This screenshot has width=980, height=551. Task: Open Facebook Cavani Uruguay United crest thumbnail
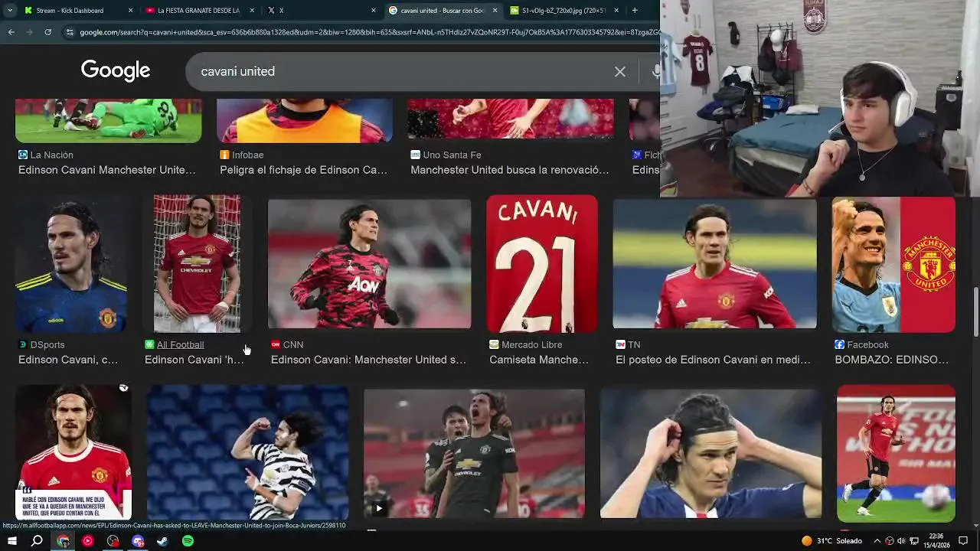[x=893, y=264]
